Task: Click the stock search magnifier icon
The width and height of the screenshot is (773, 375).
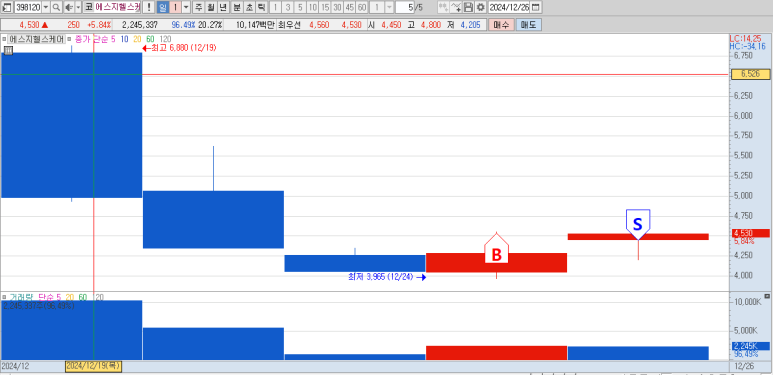Action: click(56, 7)
